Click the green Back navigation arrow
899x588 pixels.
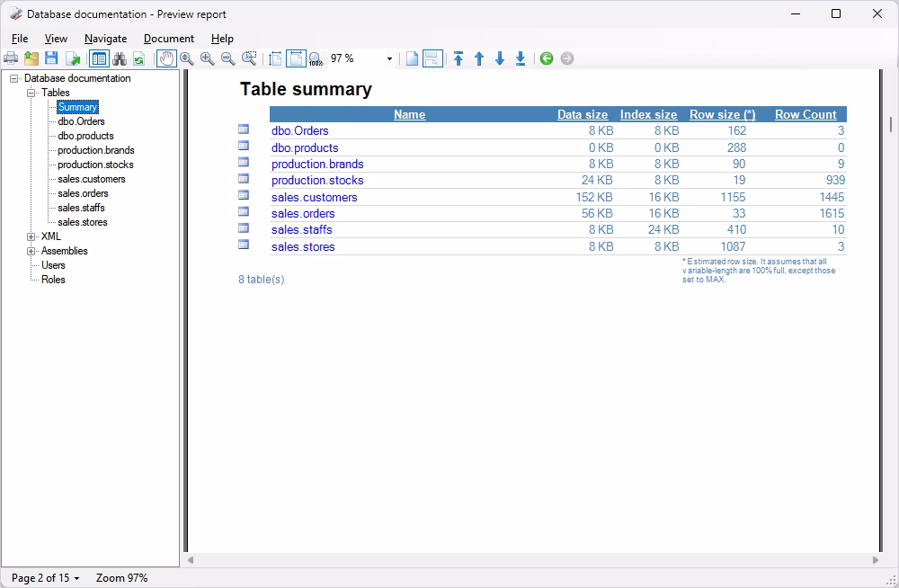coord(547,58)
